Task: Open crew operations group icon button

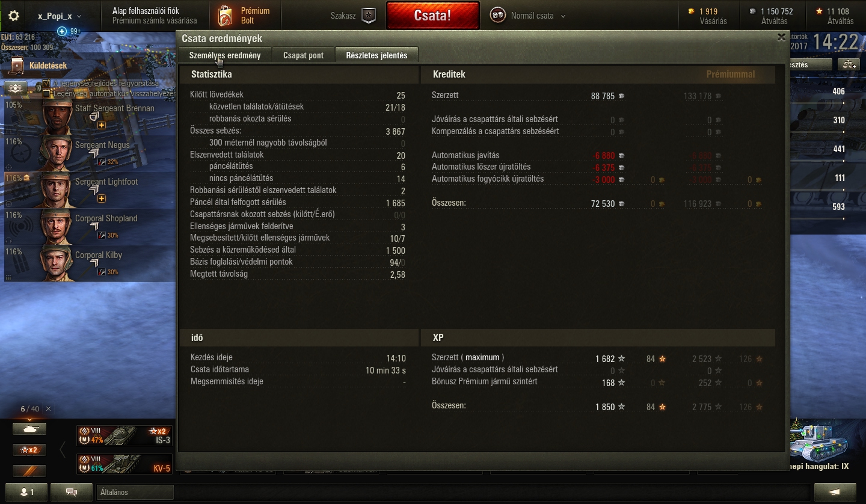Action: coord(16,88)
